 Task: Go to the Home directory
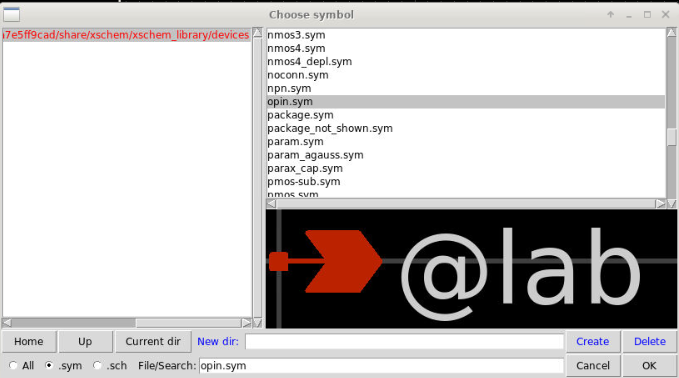pyautogui.click(x=29, y=342)
